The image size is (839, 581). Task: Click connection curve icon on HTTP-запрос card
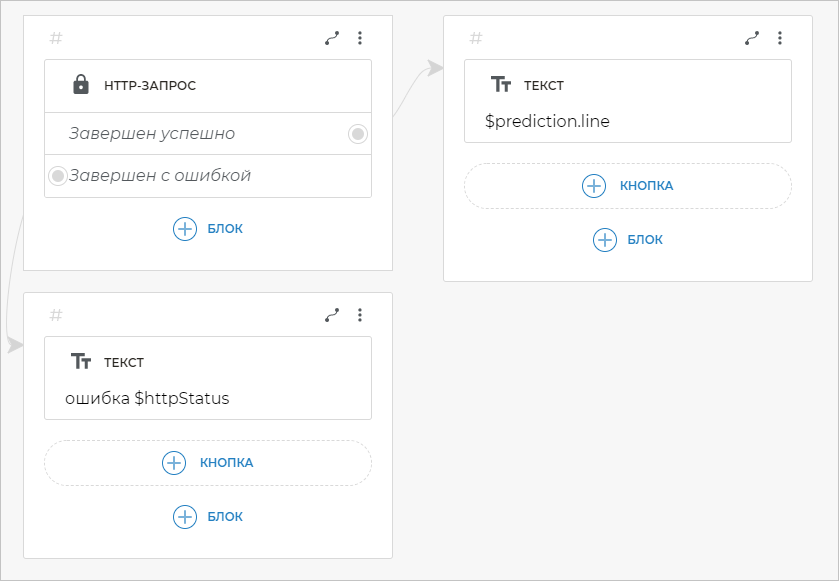pos(332,38)
